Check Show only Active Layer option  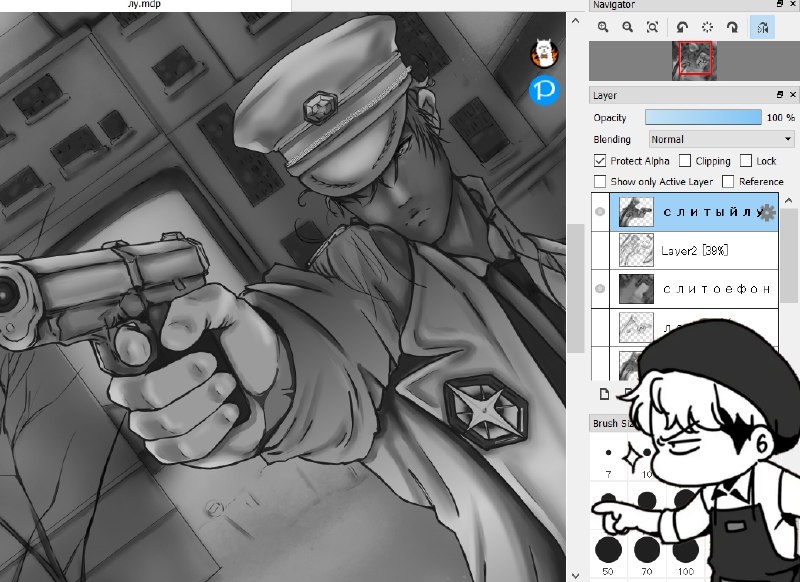click(x=600, y=182)
